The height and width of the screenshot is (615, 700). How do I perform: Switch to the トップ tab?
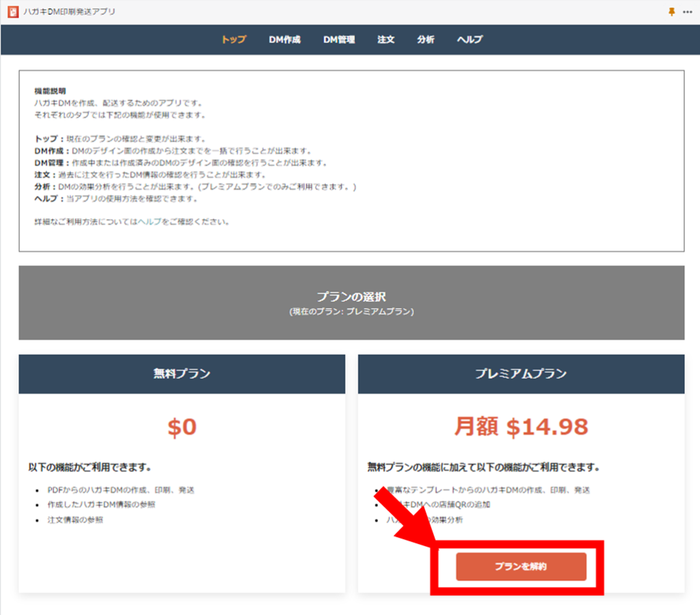point(233,40)
